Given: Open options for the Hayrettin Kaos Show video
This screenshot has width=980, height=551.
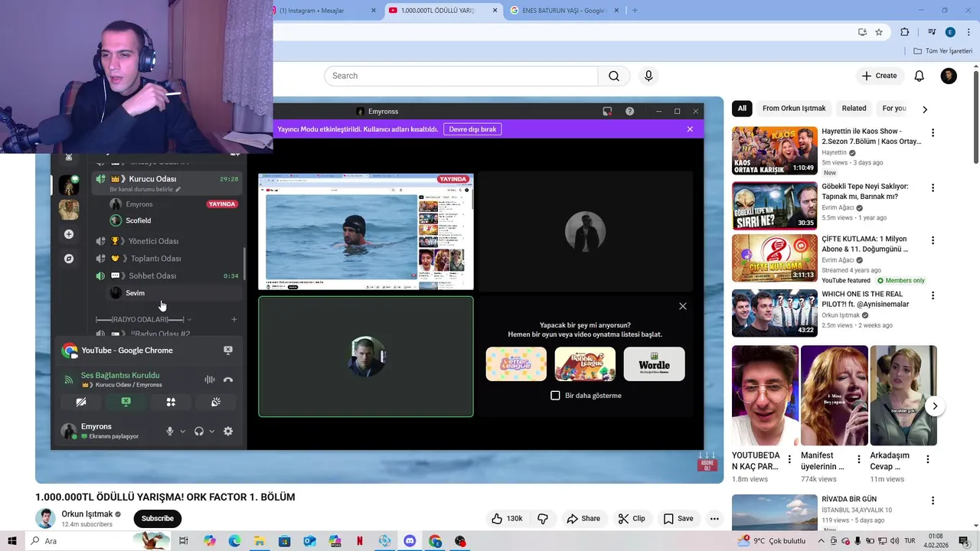Looking at the screenshot, I should [933, 132].
